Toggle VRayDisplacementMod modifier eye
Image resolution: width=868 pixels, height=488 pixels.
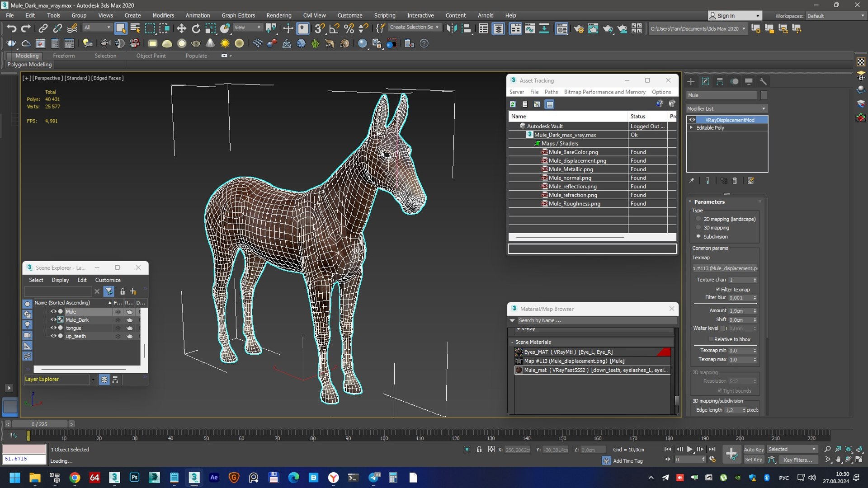click(x=692, y=120)
